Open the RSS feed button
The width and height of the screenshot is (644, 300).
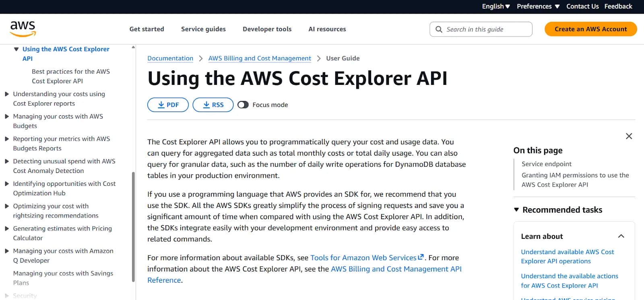pyautogui.click(x=213, y=105)
